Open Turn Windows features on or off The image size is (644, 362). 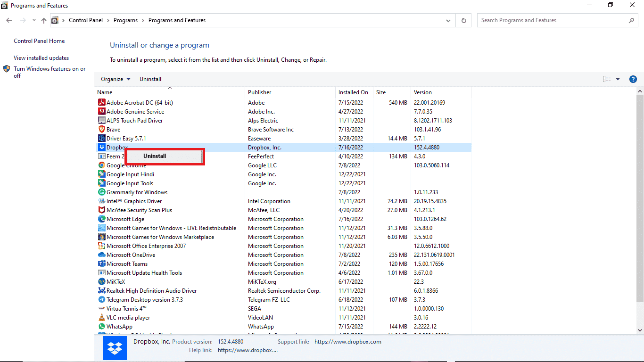click(x=50, y=72)
